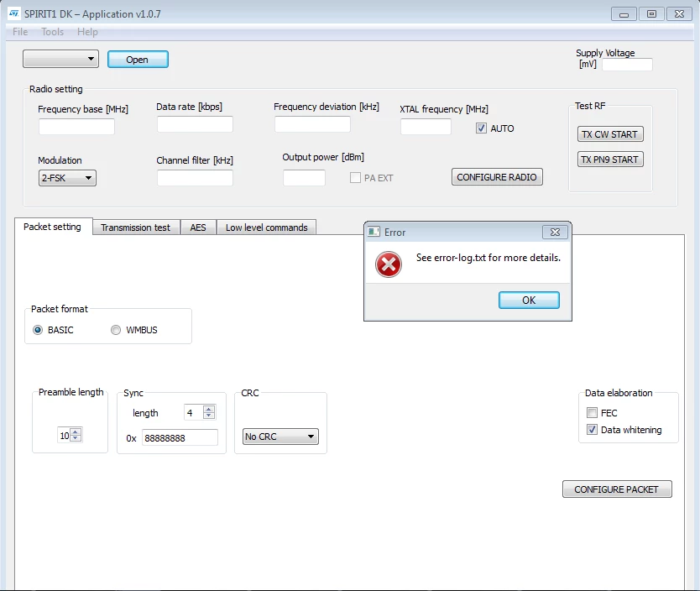
Task: Click the Channel filter input field
Action: pyautogui.click(x=195, y=178)
